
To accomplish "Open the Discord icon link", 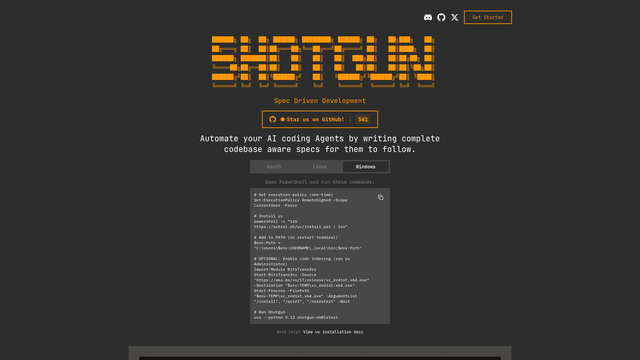I will click(428, 17).
